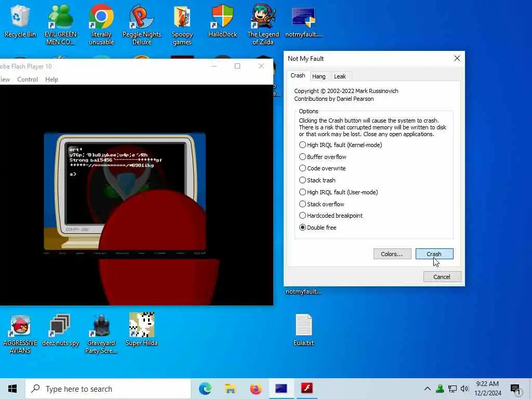Click the Windows Start button
This screenshot has width=532, height=399.
point(12,389)
